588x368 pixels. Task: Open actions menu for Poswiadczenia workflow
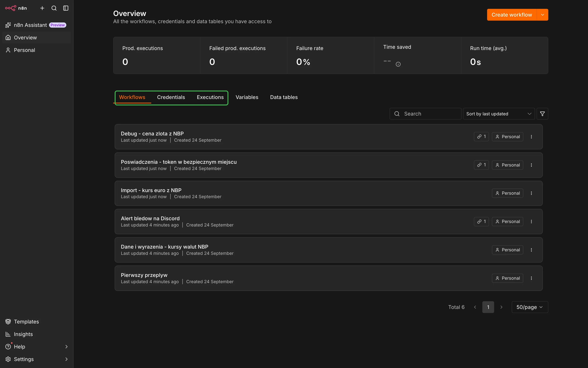pos(531,165)
